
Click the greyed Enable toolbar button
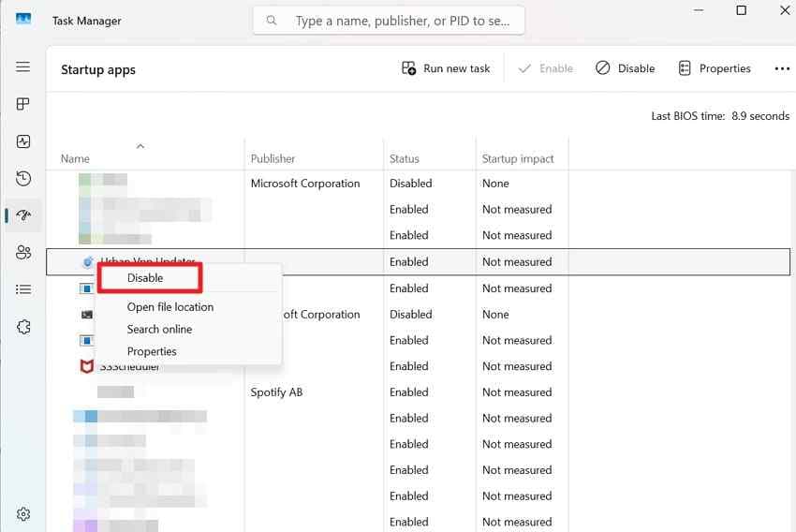[x=546, y=68]
